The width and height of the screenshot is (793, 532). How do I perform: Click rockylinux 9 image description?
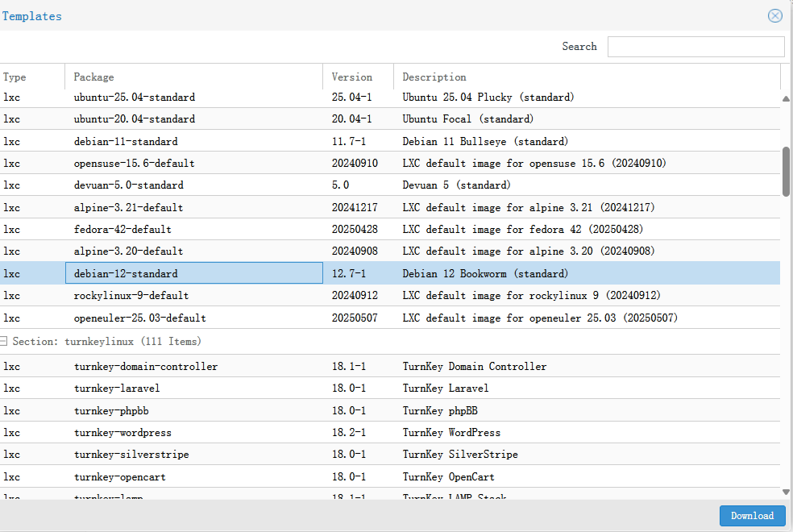coord(531,295)
